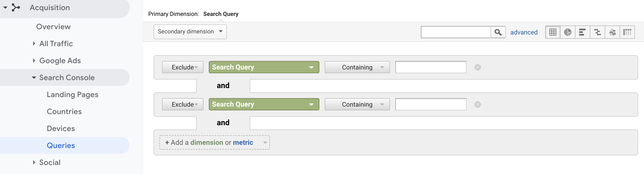
Task: Open the first Exclude dropdown
Action: click(183, 67)
